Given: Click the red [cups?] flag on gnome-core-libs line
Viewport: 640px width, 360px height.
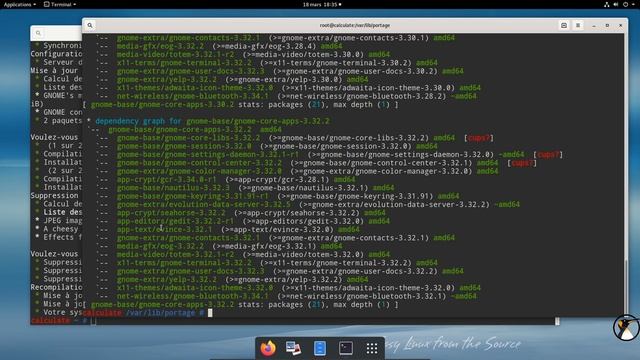Looking at the screenshot, I should (479, 138).
